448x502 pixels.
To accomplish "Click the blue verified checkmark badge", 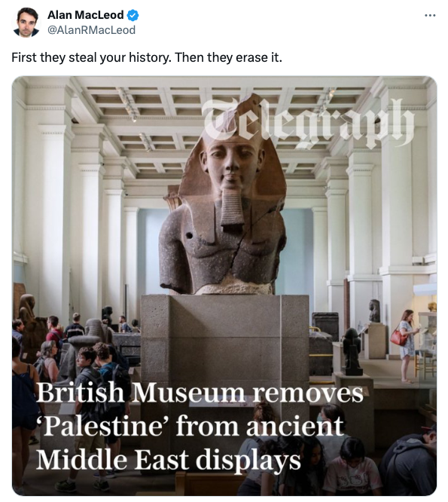I will (133, 15).
